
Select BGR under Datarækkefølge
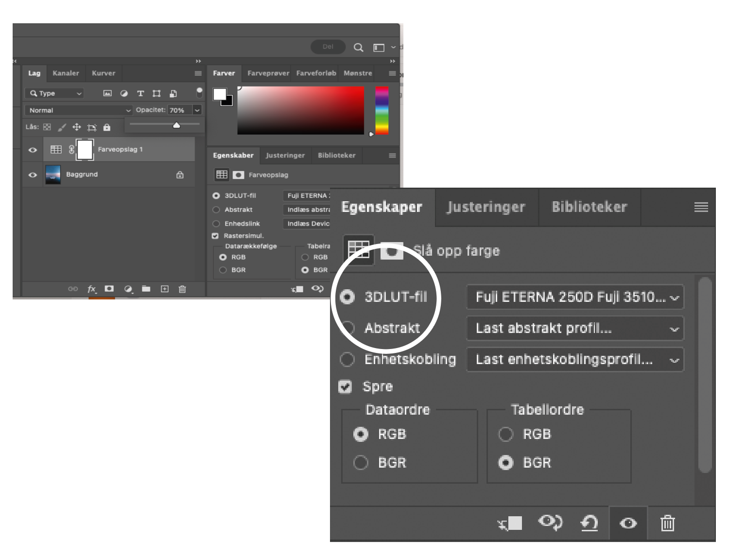223,270
